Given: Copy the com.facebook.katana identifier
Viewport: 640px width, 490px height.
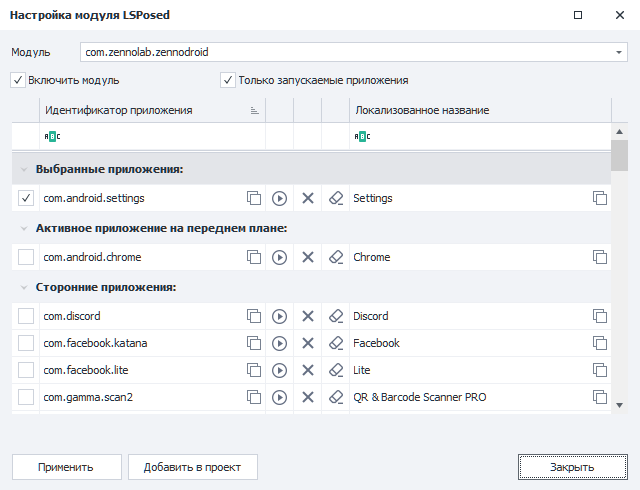Looking at the screenshot, I should (253, 343).
